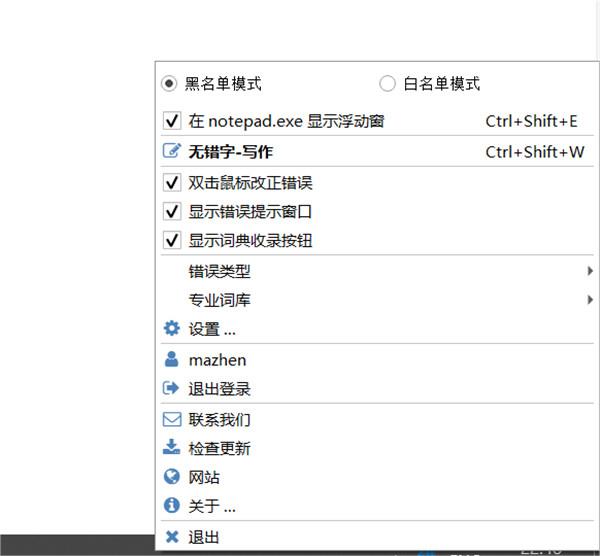This screenshot has height=556, width=600.
Task: Expand the 专业词库 submenu arrow
Action: (x=589, y=299)
